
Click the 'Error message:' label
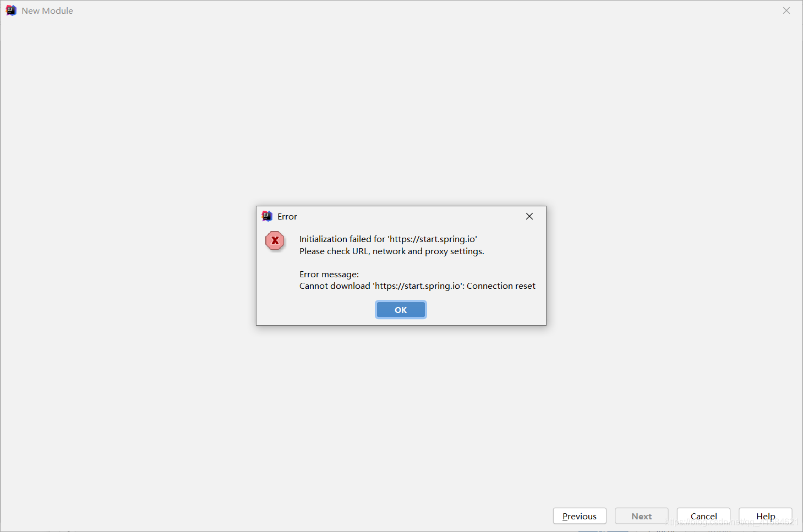click(x=329, y=274)
